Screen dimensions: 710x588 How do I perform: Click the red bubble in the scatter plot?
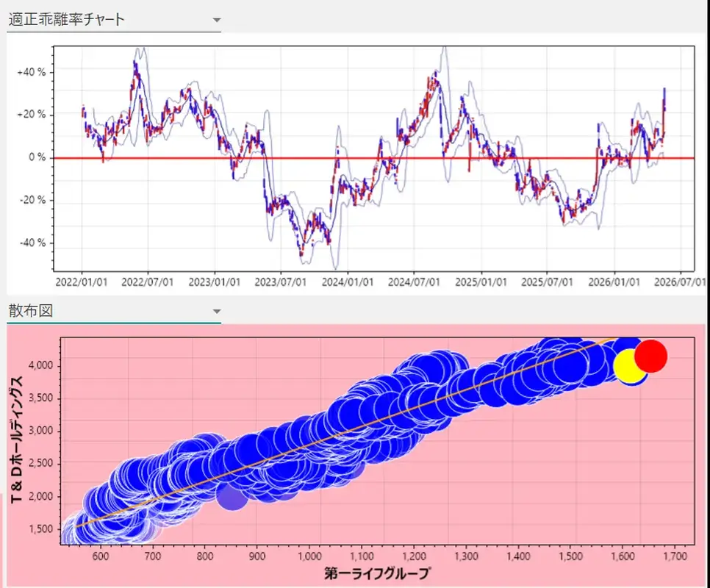coord(650,356)
